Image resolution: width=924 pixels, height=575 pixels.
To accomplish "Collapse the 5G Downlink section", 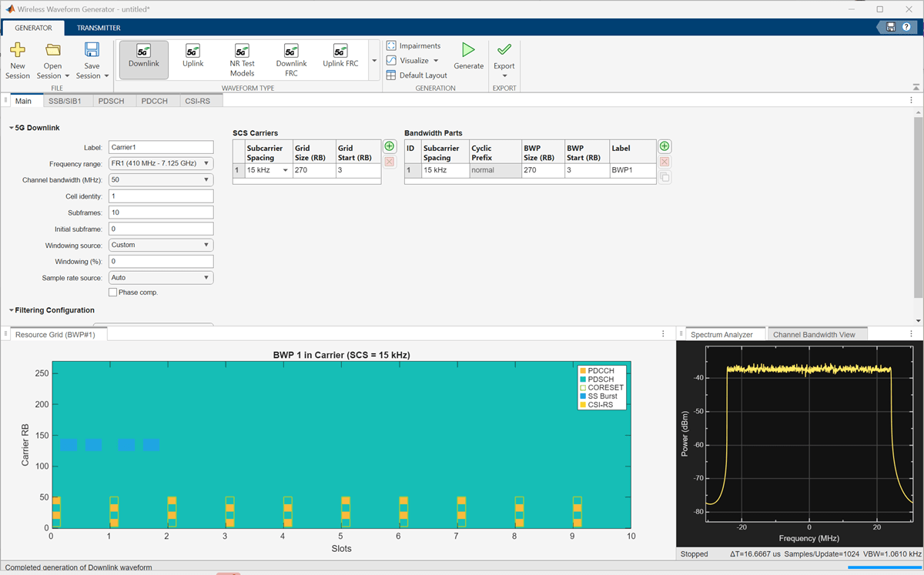I will point(11,128).
